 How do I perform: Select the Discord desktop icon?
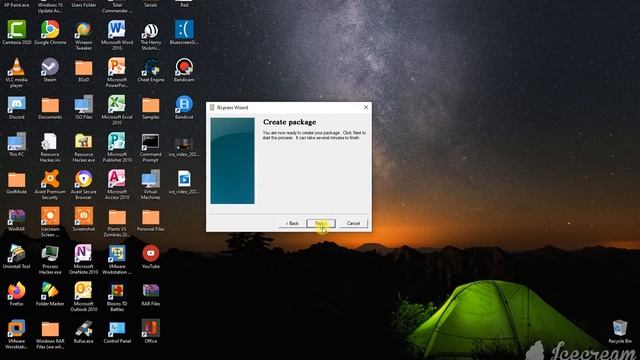pyautogui.click(x=17, y=104)
